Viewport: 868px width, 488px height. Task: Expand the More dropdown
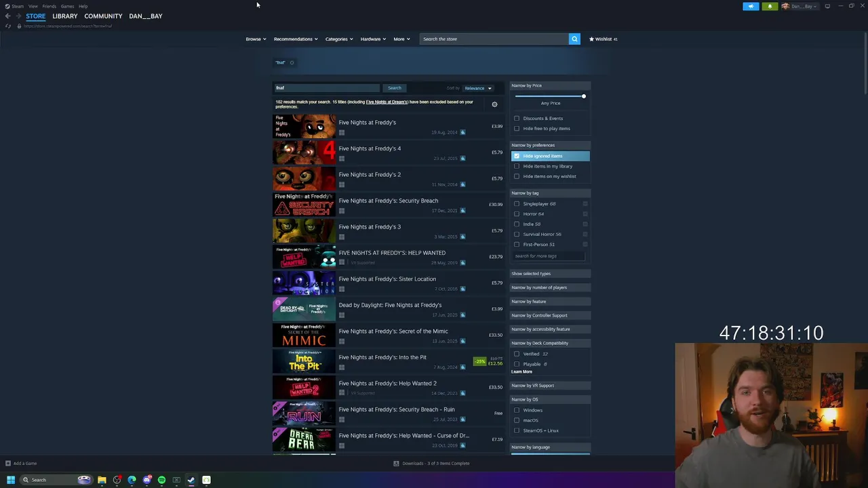[x=401, y=39]
